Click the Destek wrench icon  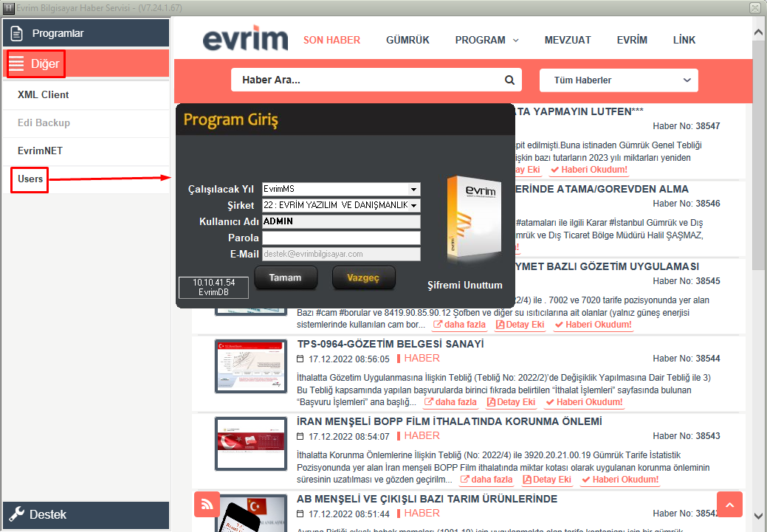[x=17, y=514]
